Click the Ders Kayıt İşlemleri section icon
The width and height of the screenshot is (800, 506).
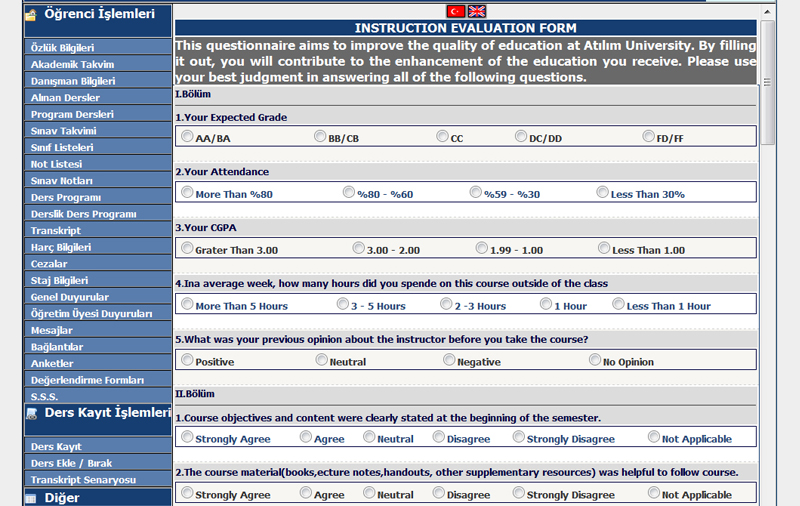pos(32,414)
